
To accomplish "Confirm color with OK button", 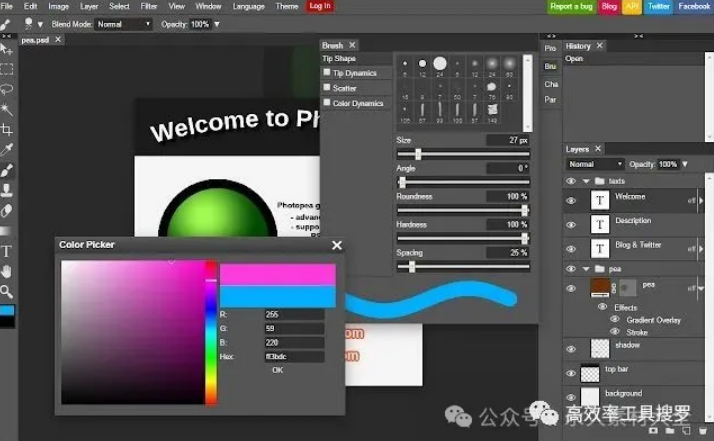I will click(x=277, y=370).
